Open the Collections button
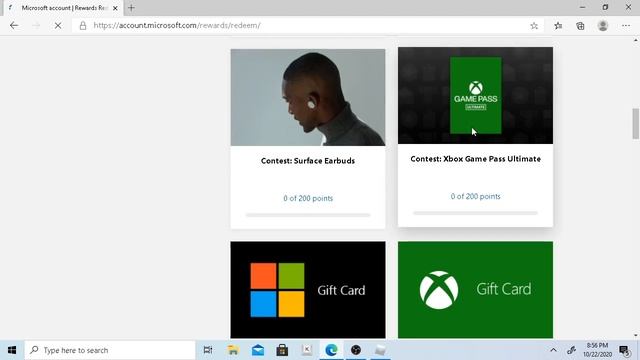 [580, 26]
